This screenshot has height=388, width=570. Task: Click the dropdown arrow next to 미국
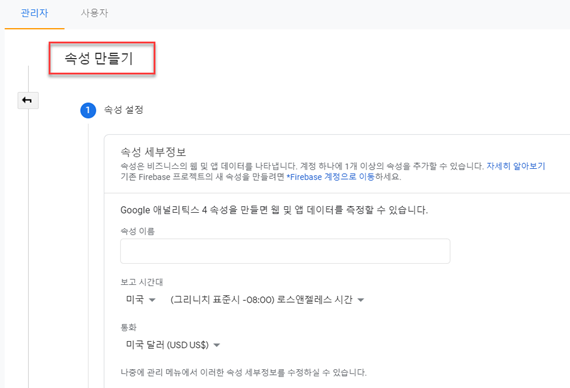(x=152, y=300)
